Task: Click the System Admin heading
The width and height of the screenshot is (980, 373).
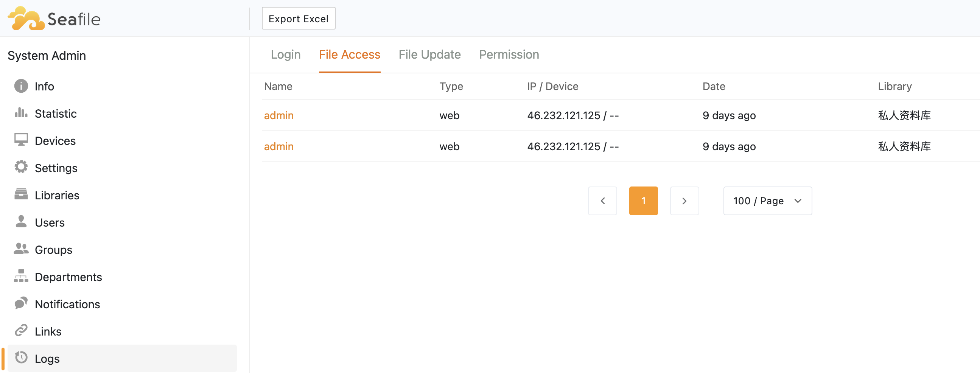Action: pyautogui.click(x=47, y=56)
